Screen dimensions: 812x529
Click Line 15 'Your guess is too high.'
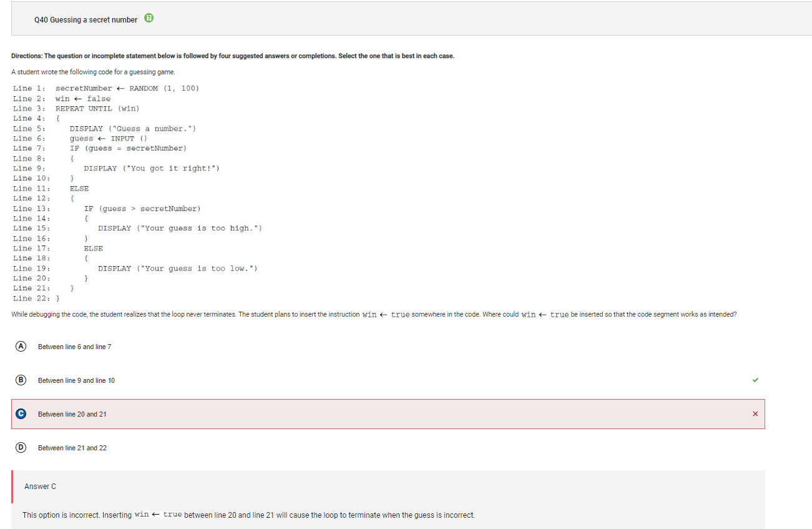(x=180, y=229)
